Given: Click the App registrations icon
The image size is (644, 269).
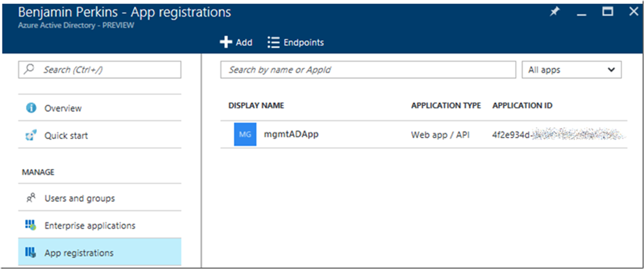Looking at the screenshot, I should 30,252.
